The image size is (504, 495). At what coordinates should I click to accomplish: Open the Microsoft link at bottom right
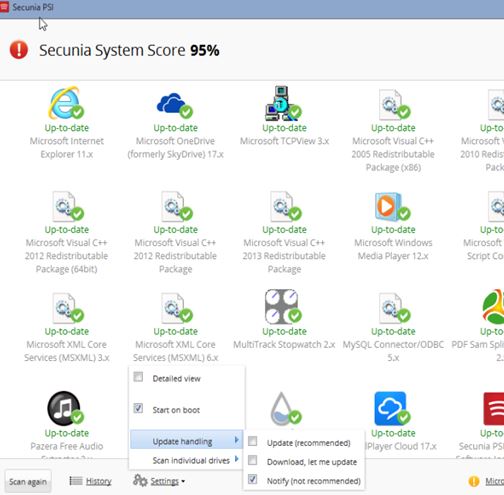click(495, 481)
